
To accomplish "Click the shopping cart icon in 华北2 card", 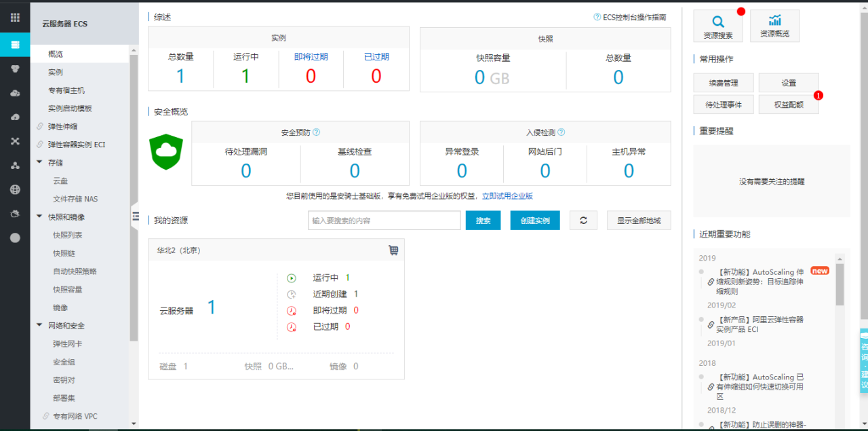I will 393,250.
